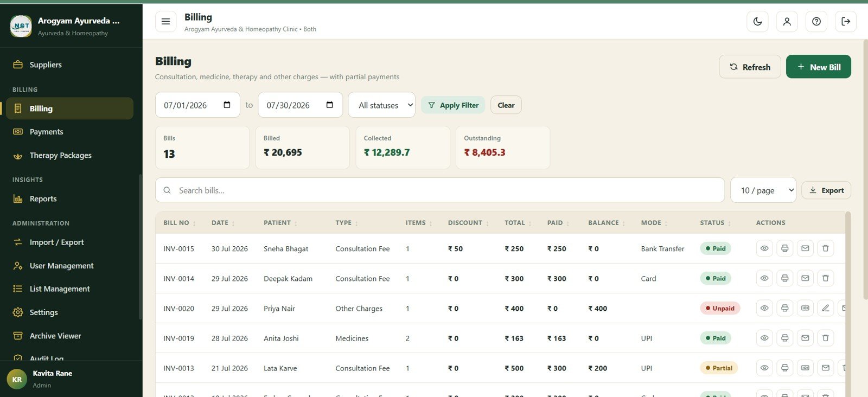Print bill INV-0019
This screenshot has height=397, width=868.
click(x=784, y=338)
